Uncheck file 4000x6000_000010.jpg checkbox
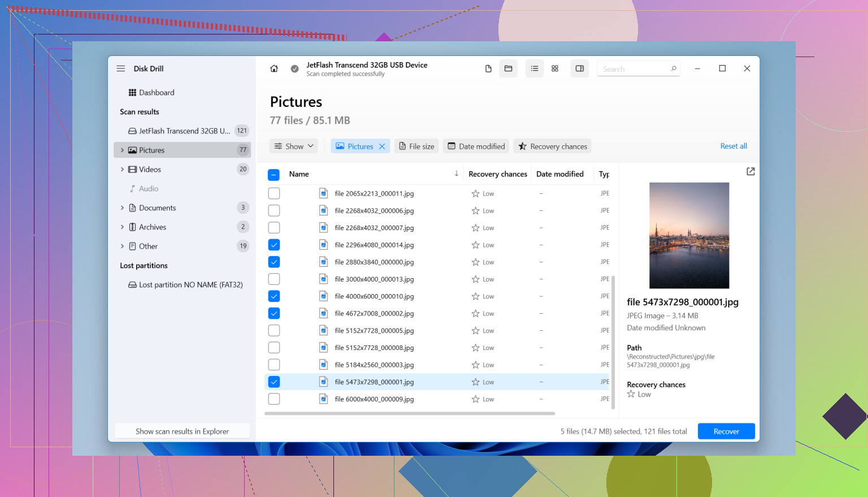This screenshot has height=497, width=868. 274,296
